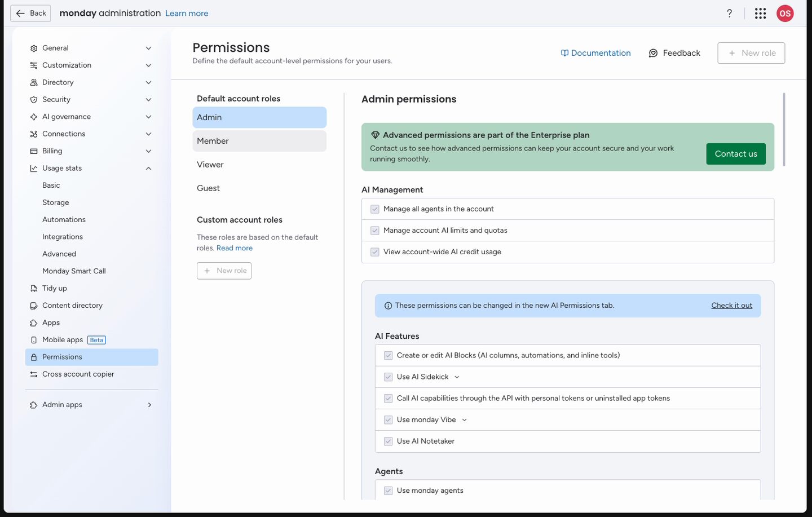Screen dimensions: 812x517
Task: Open the Advanced usage stats page
Action: pyautogui.click(x=59, y=254)
